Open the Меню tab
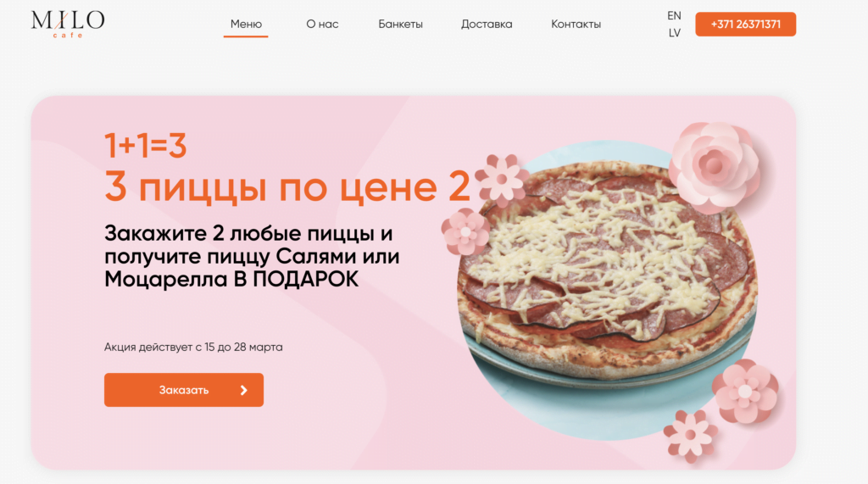 [246, 25]
